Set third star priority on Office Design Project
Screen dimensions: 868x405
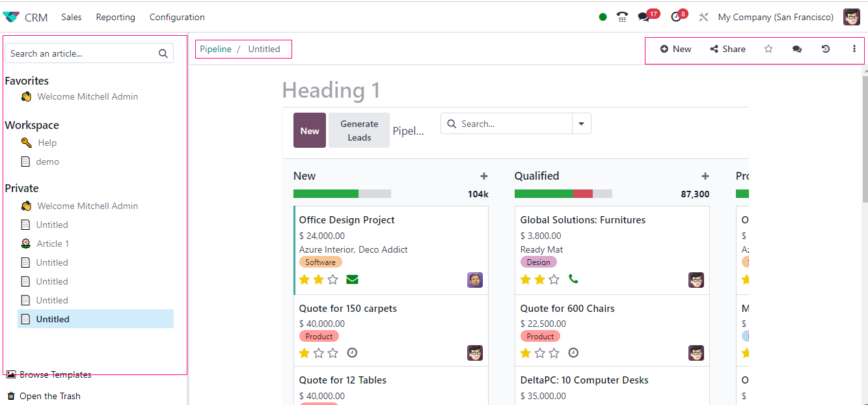click(x=333, y=280)
